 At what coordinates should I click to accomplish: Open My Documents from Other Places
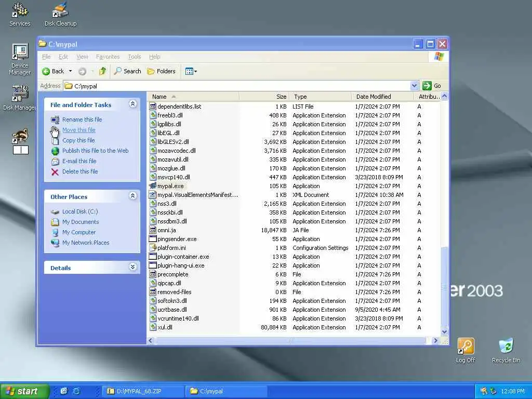[x=81, y=222]
